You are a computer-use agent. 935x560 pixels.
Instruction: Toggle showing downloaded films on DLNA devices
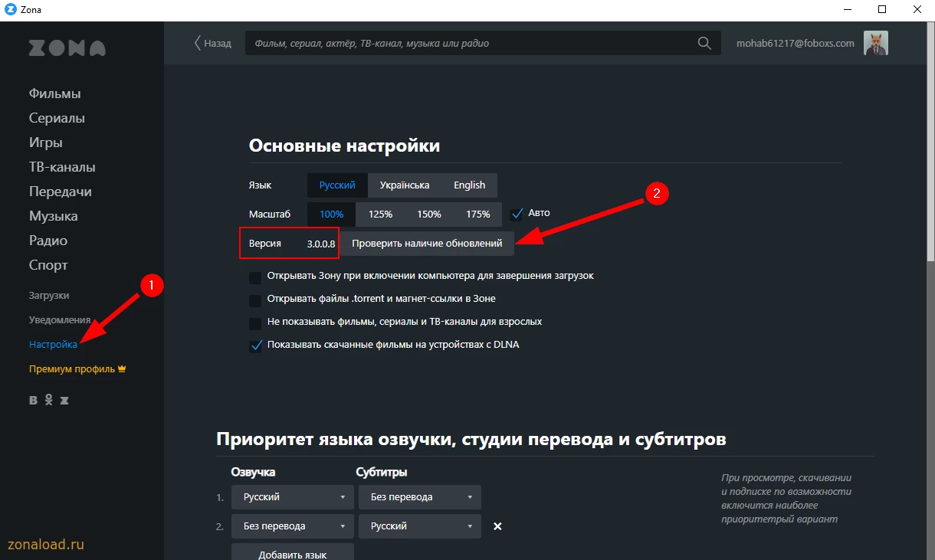[255, 345]
